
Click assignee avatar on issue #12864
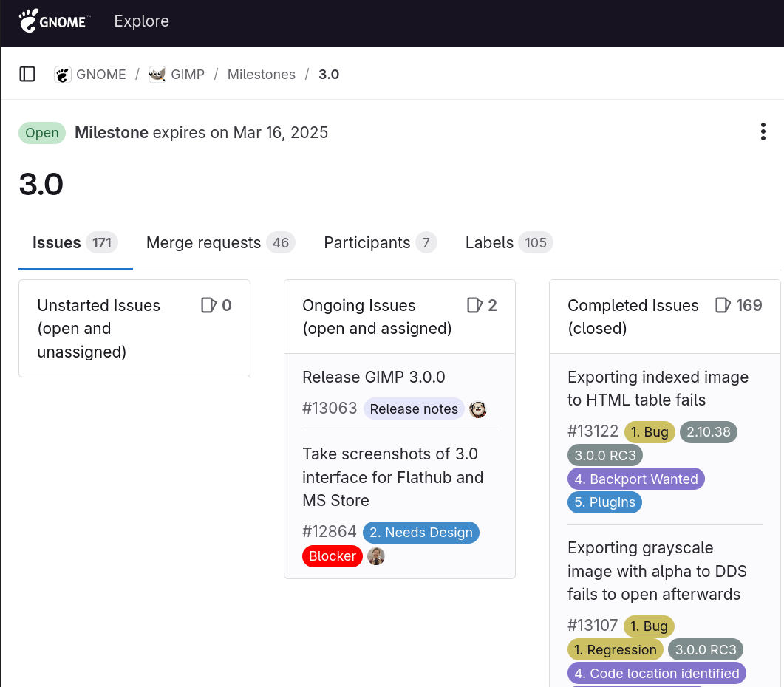(376, 556)
